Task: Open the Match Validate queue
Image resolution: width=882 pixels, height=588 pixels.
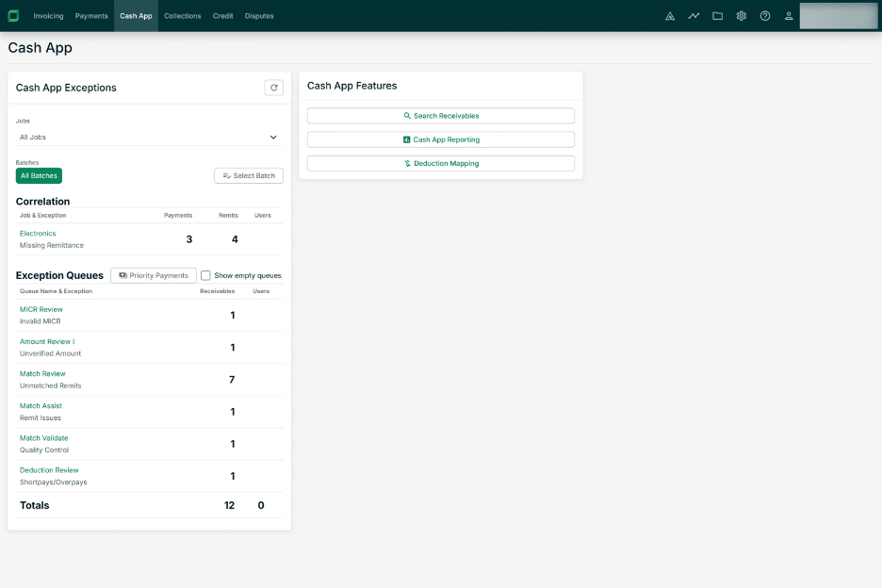Action: click(44, 438)
